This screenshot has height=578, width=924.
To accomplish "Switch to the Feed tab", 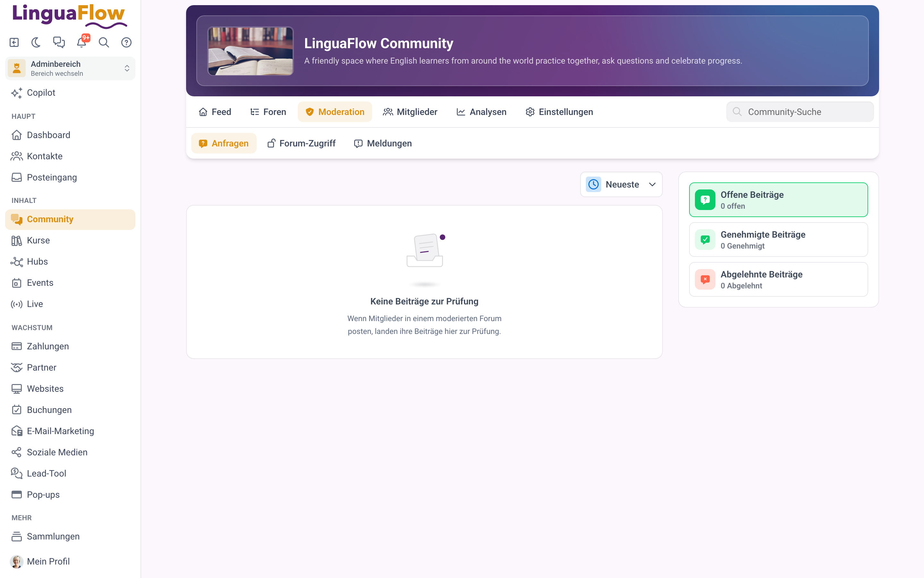I will coord(215,112).
